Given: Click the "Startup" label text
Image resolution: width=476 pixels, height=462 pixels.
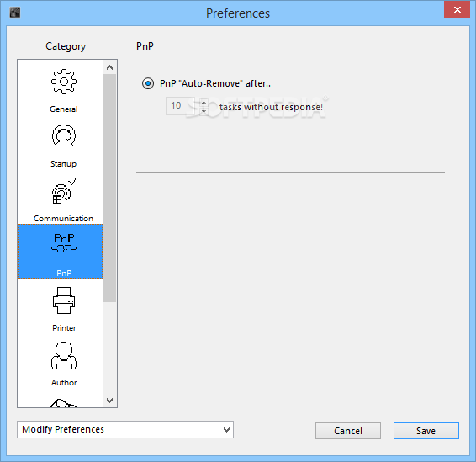Looking at the screenshot, I should 63,164.
